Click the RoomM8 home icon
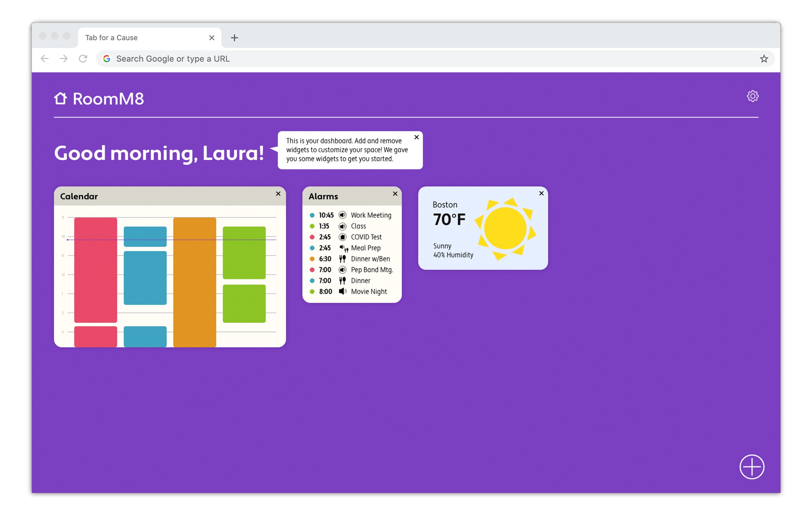The width and height of the screenshot is (812, 516). [x=60, y=98]
